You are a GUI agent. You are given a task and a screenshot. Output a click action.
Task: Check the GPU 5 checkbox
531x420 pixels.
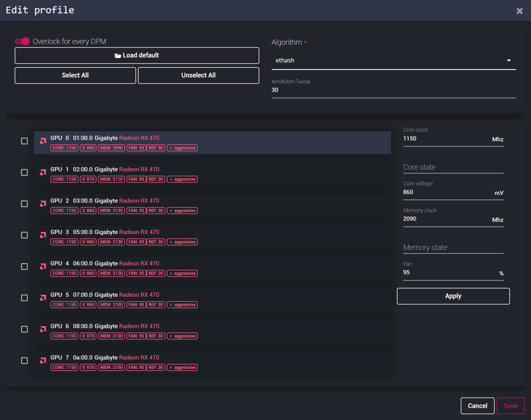click(x=24, y=298)
